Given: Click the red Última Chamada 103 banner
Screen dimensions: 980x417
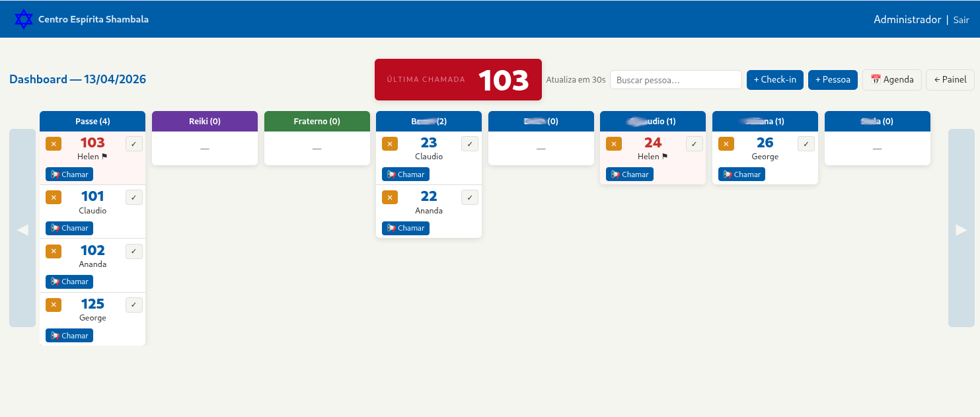Looking at the screenshot, I should tap(458, 79).
